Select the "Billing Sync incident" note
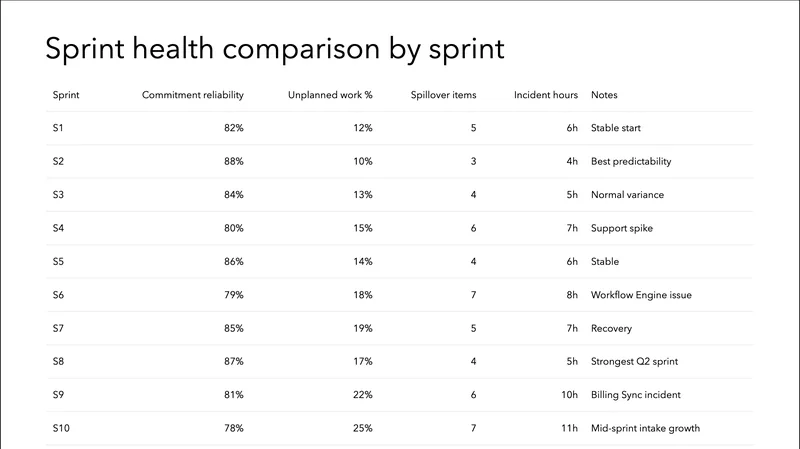This screenshot has width=800, height=449. [636, 395]
